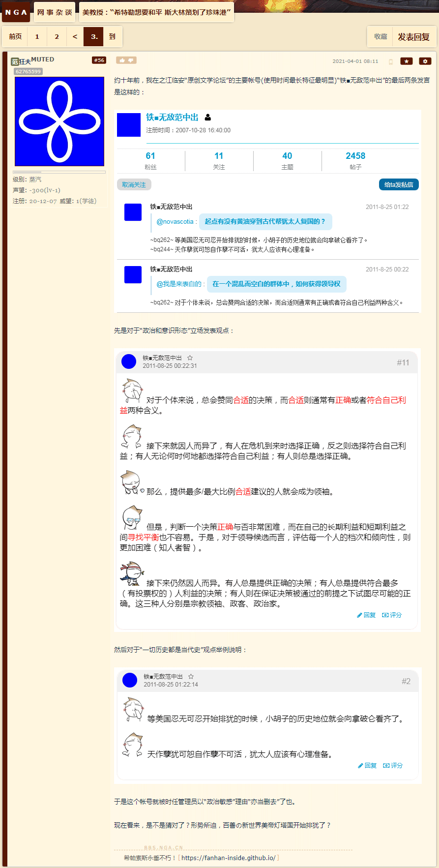The image size is (439, 868).
Task: Click the large blue flower avatar
Action: pyautogui.click(x=59, y=121)
